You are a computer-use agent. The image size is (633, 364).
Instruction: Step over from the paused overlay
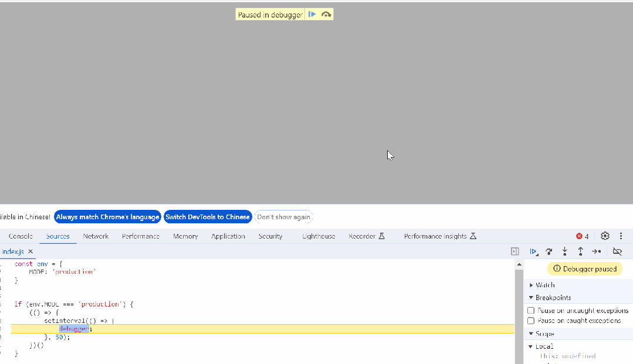(326, 15)
